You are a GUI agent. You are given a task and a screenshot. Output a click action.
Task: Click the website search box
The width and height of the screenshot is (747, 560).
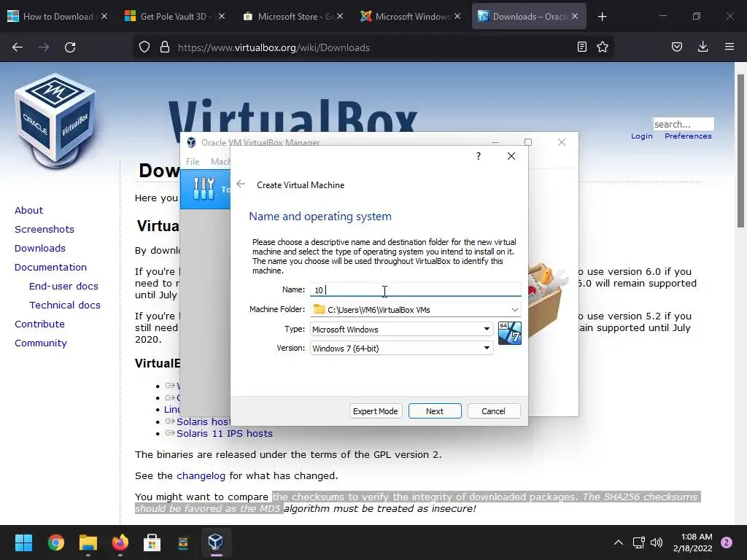click(x=683, y=124)
